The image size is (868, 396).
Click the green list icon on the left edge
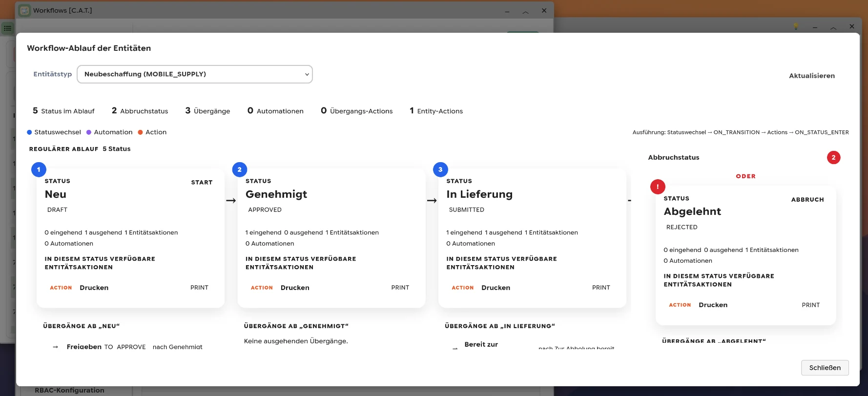[x=7, y=28]
